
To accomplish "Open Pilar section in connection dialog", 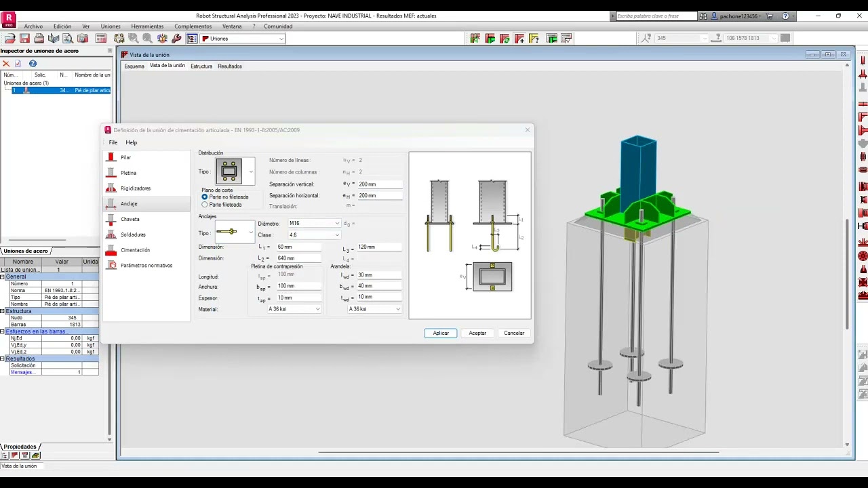I will pos(146,157).
